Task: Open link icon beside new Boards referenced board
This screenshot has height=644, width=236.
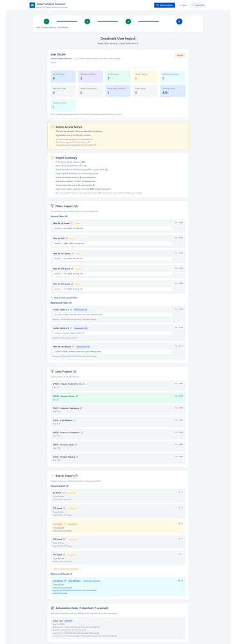Action: [65, 581]
